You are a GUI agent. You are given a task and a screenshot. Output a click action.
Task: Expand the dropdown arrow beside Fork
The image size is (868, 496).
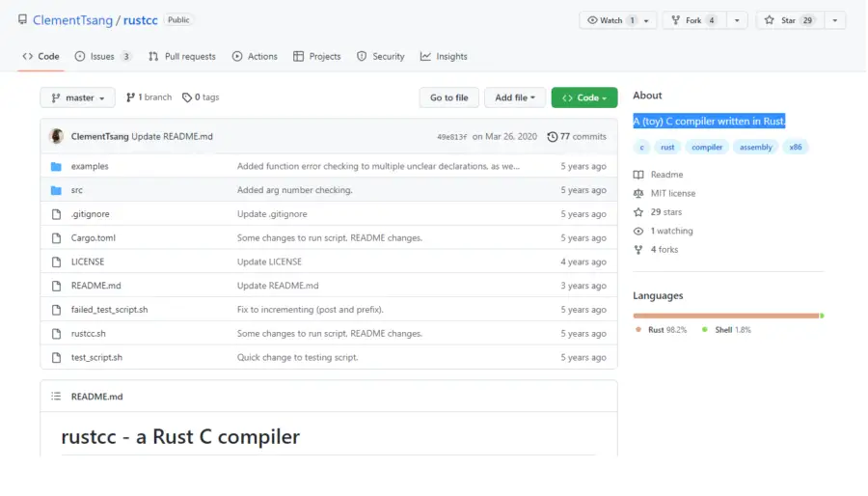(737, 20)
